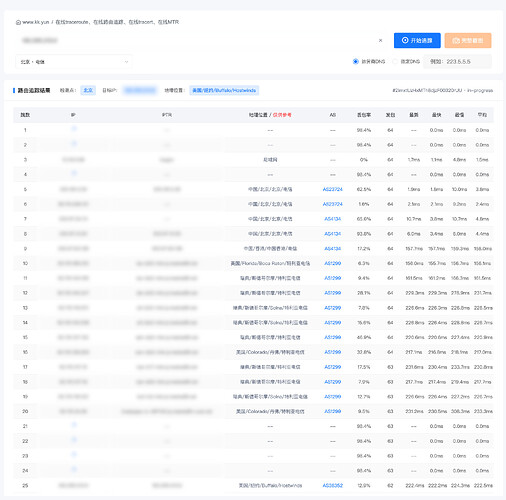The image size is (506, 500).
Task: Open the AS1299 link in hop 10 row
Action: coord(332,263)
